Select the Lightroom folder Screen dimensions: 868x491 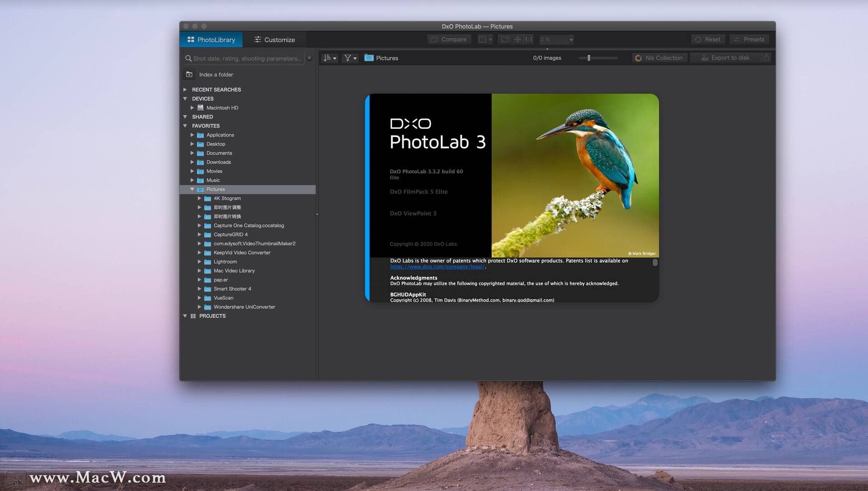coord(225,262)
